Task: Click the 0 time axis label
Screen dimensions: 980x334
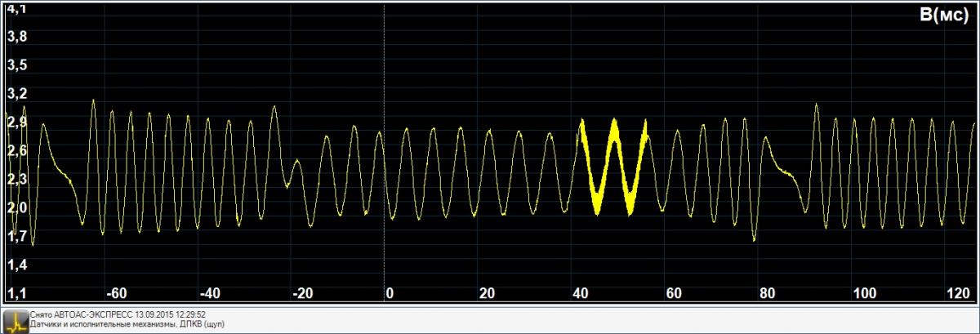Action: click(390, 293)
